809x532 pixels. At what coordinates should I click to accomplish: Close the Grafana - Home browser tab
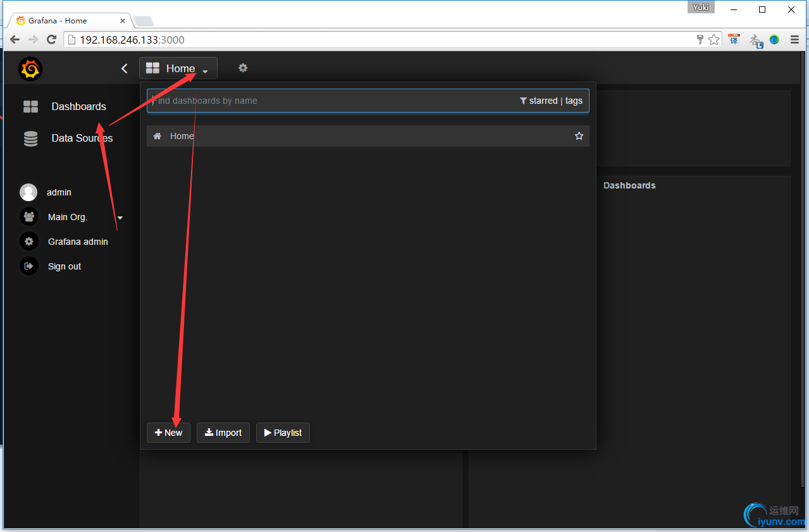pyautogui.click(x=123, y=21)
